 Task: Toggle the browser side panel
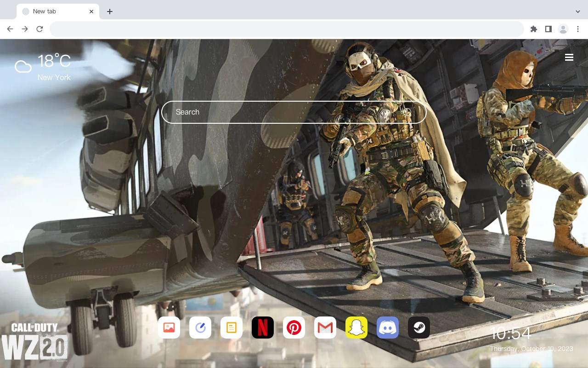[548, 29]
